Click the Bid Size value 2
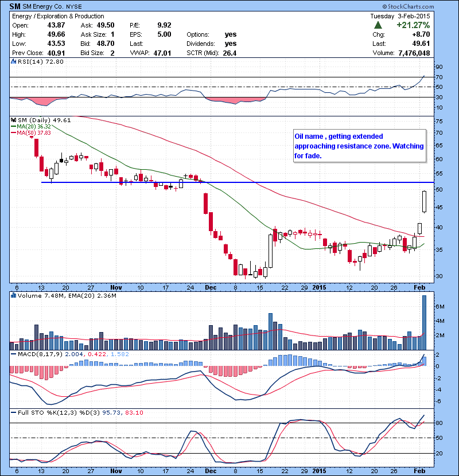The height and width of the screenshot is (476, 459). pos(112,53)
